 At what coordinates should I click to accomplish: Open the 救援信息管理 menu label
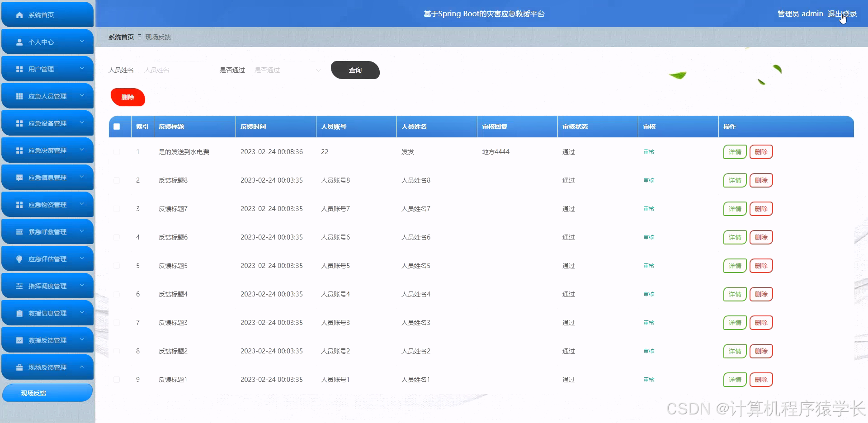point(47,313)
